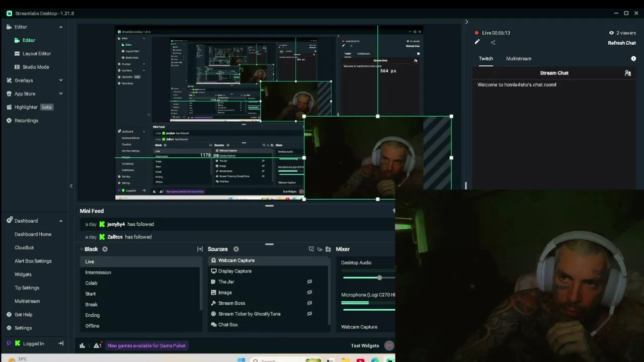Select the Colab scene
Viewport: 644px width, 362px height.
click(x=141, y=283)
